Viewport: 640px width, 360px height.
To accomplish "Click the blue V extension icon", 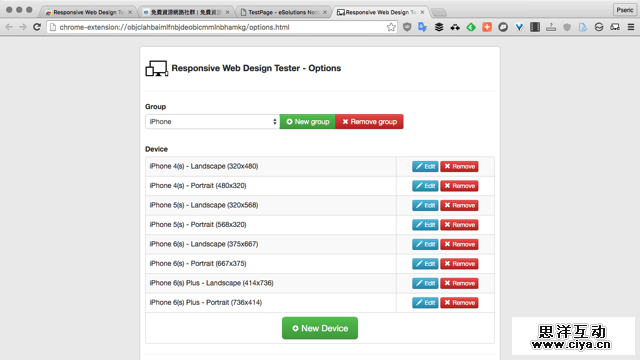I will coord(519,27).
